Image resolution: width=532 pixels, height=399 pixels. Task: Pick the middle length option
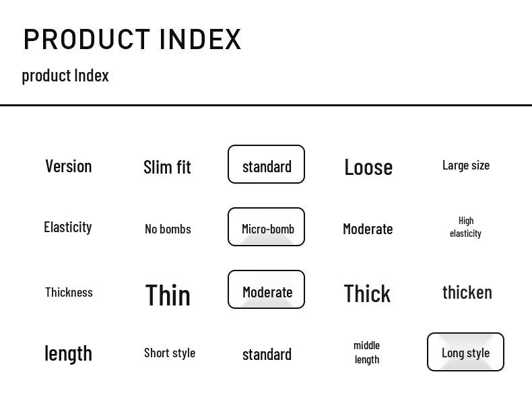tap(366, 352)
